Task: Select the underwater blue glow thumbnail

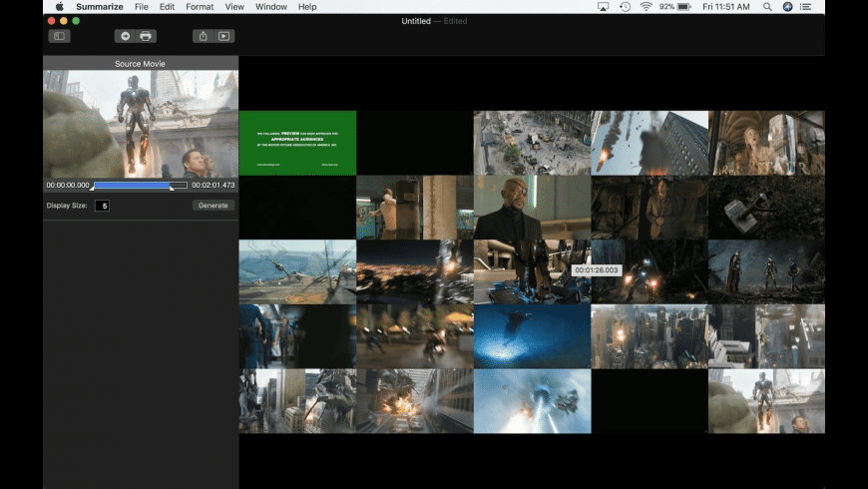Action: point(533,336)
